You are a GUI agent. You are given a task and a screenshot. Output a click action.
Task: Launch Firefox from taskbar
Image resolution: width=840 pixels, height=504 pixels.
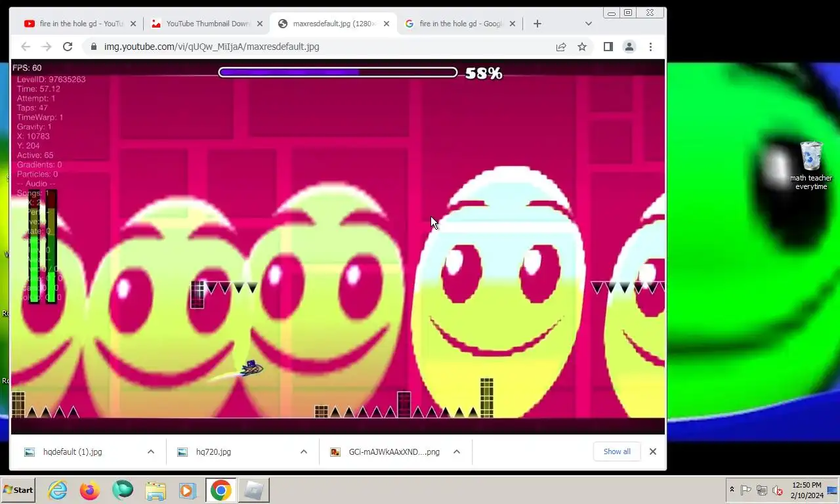point(90,490)
